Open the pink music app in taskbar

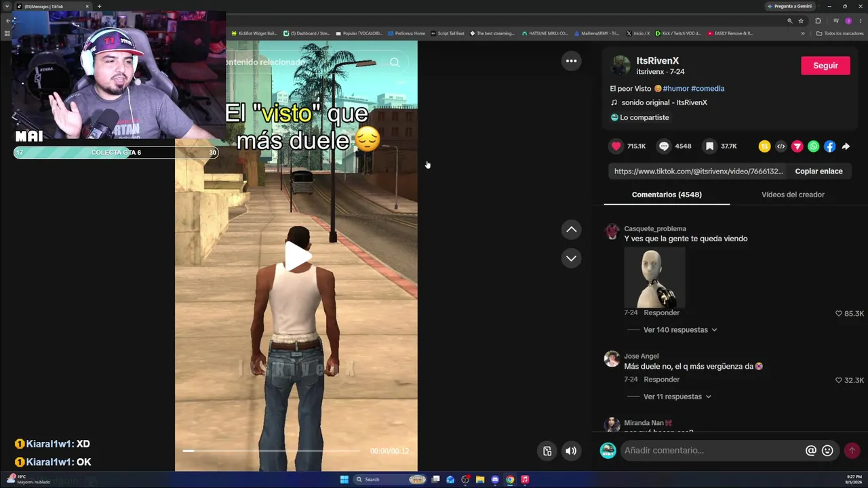pos(525,480)
